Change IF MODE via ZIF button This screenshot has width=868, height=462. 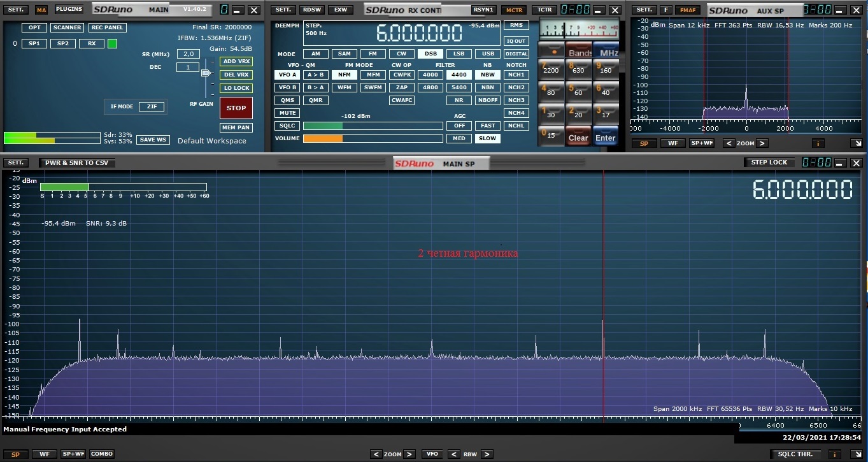point(152,106)
